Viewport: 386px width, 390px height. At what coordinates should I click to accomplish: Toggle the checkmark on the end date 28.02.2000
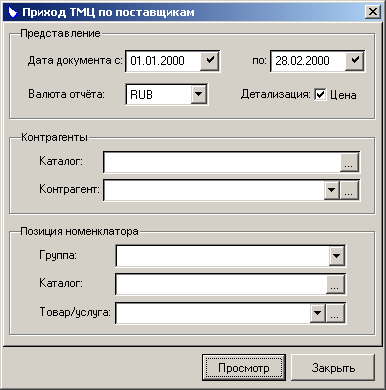coord(354,61)
